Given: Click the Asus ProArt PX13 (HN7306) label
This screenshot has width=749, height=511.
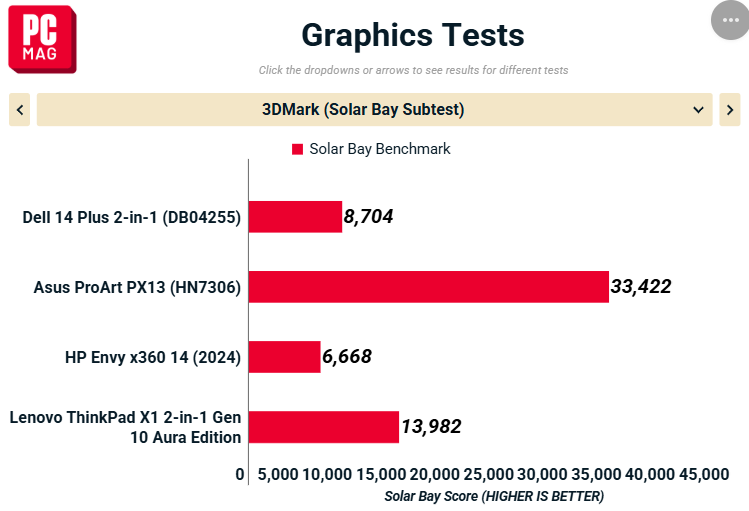Looking at the screenshot, I should (137, 287).
